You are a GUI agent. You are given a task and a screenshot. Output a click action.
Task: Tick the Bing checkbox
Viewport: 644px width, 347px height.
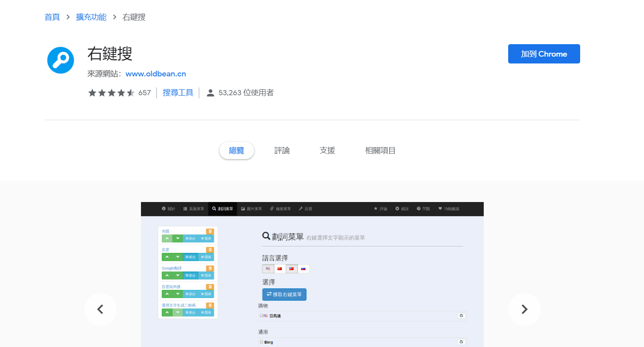click(261, 342)
